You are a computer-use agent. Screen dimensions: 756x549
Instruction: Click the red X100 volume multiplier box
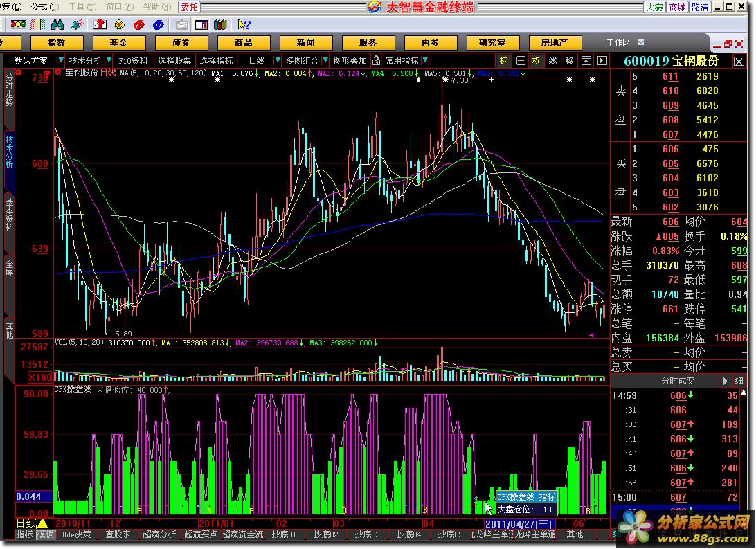tap(39, 377)
